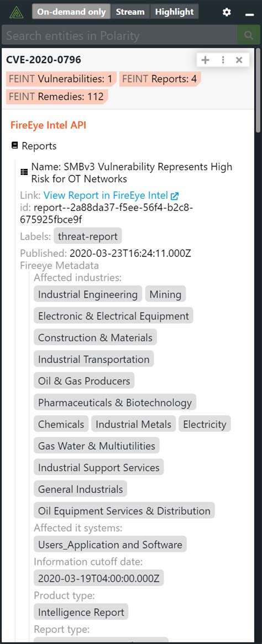Dismiss the CVE-2020-0796 result card

pos(239,60)
